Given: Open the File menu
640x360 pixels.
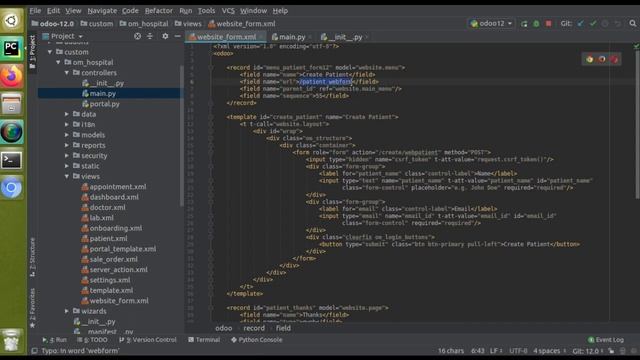Looking at the screenshot, I should 35,11.
